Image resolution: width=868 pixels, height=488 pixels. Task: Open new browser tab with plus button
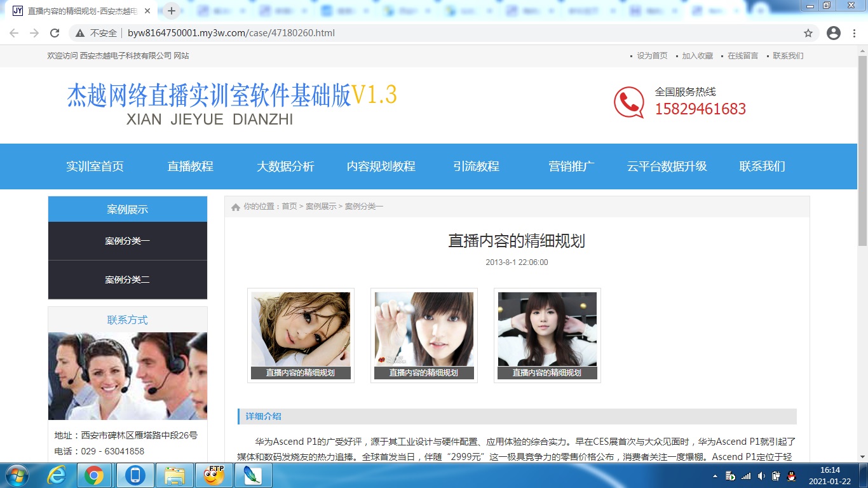(x=171, y=11)
